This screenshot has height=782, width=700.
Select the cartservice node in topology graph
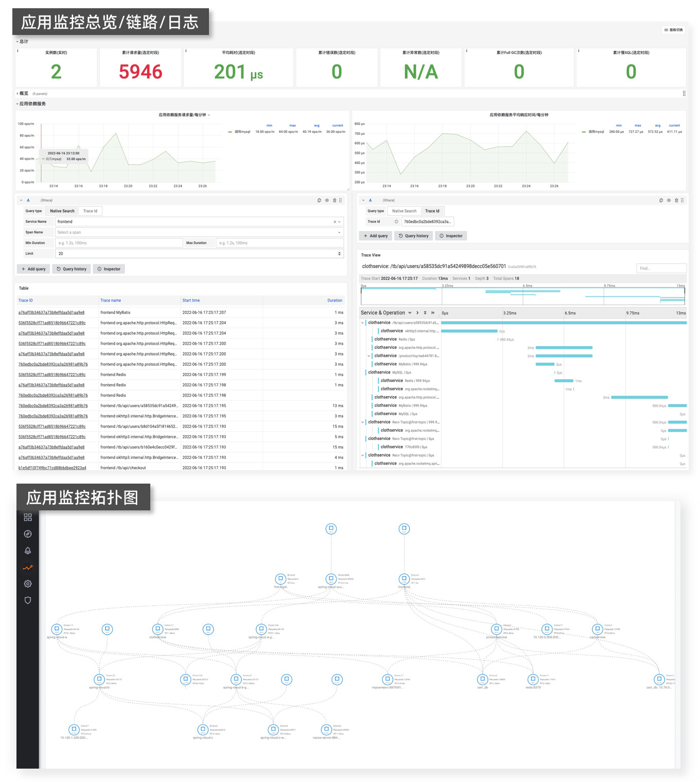598,629
